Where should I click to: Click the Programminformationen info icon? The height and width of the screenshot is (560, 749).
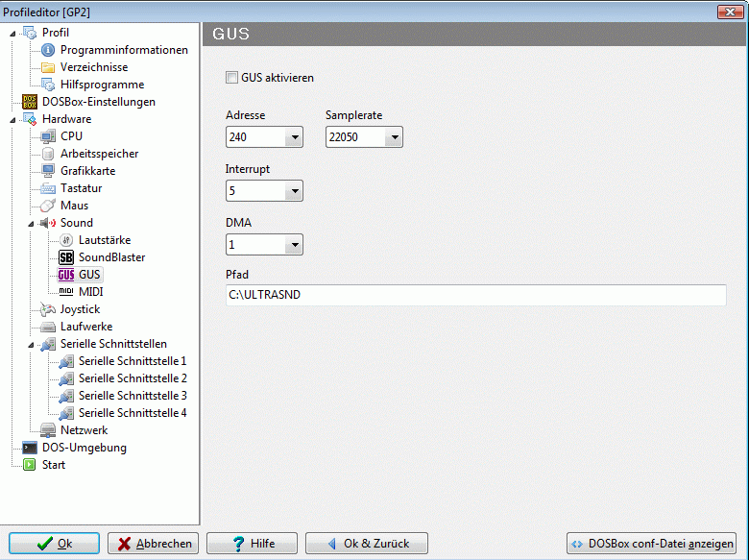pos(48,50)
